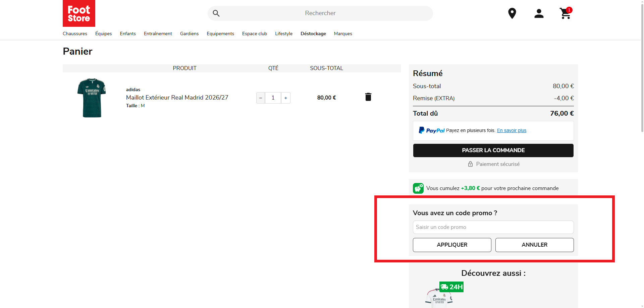Click the adidas brand label

pyautogui.click(x=133, y=89)
